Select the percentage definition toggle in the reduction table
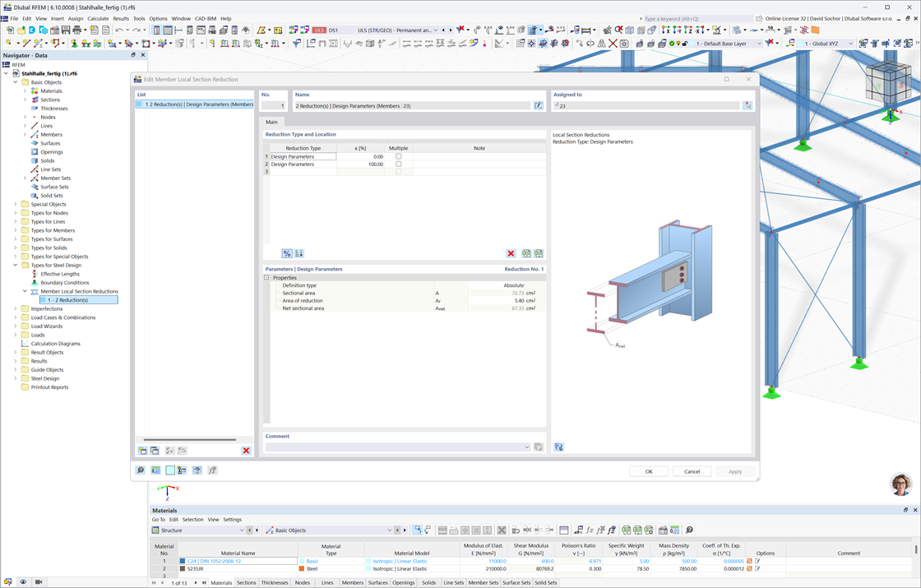This screenshot has height=588, width=921. coord(287,252)
